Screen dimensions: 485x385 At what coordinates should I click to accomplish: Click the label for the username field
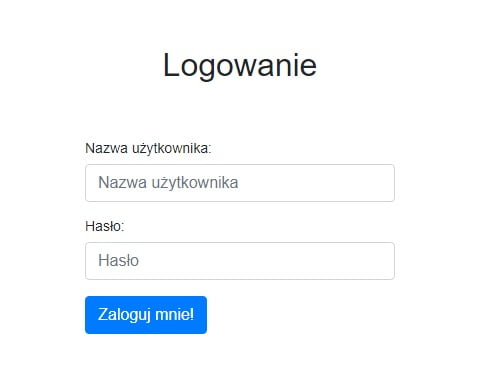[148, 148]
